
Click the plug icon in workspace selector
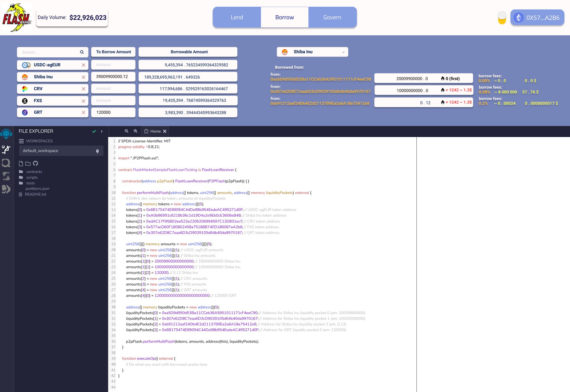(97, 151)
